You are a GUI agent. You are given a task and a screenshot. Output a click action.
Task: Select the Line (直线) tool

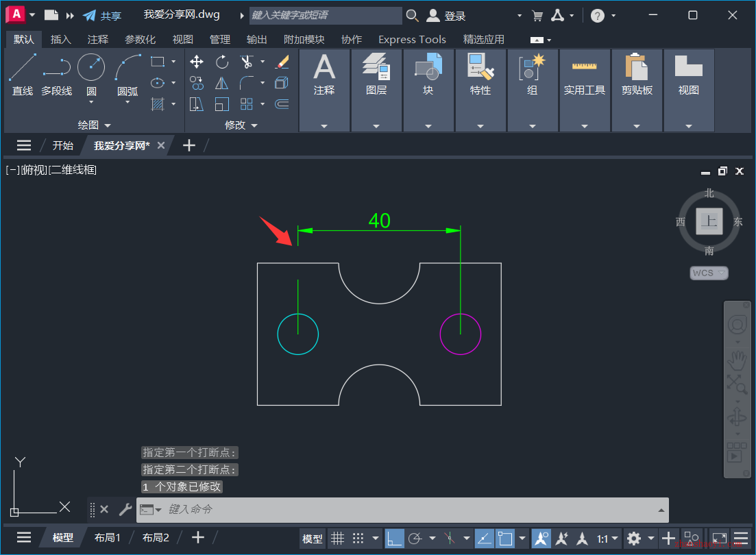pos(23,75)
